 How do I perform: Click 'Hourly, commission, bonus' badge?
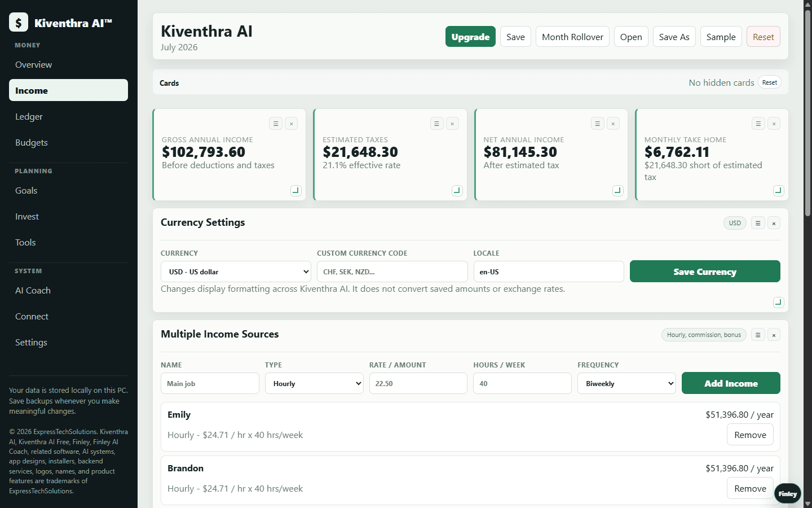coord(704,335)
